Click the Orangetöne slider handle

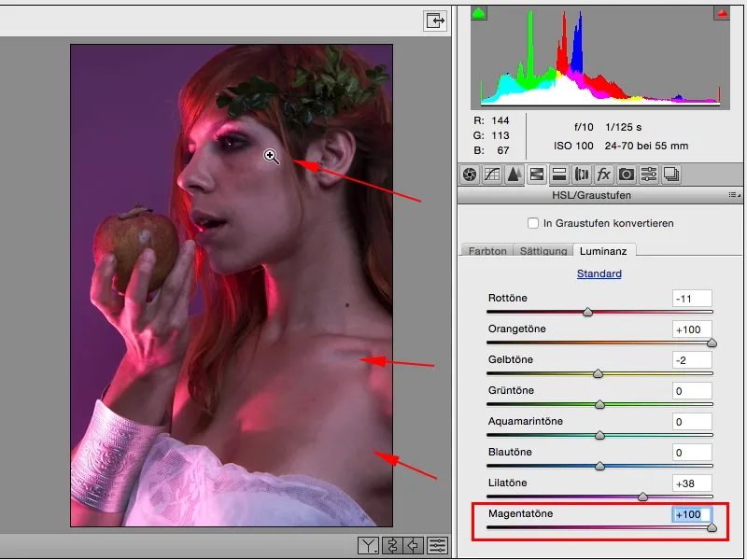click(x=712, y=343)
